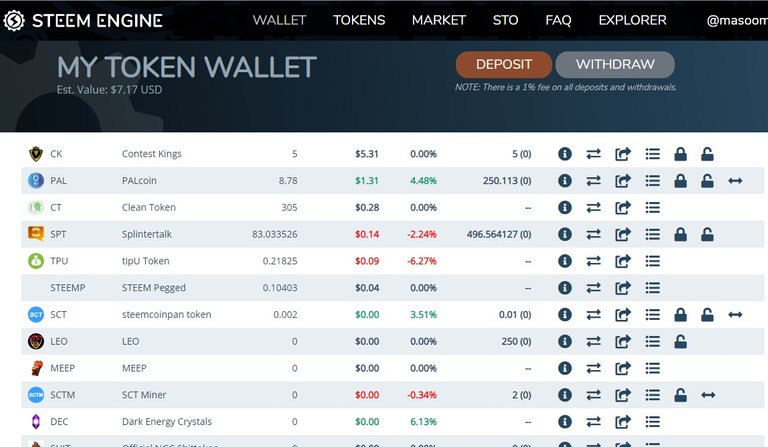Select the 6.13% change for DEC
Viewport: 768px width, 447px height.
(423, 422)
